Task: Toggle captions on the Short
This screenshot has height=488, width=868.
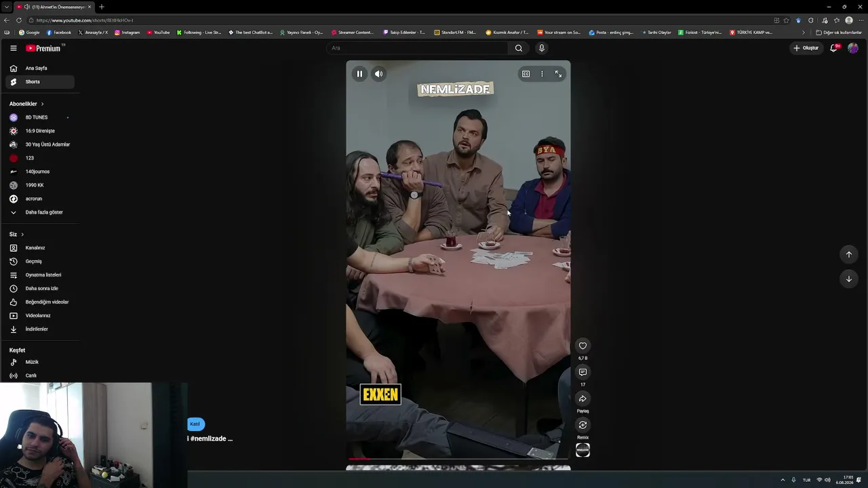Action: pos(526,74)
